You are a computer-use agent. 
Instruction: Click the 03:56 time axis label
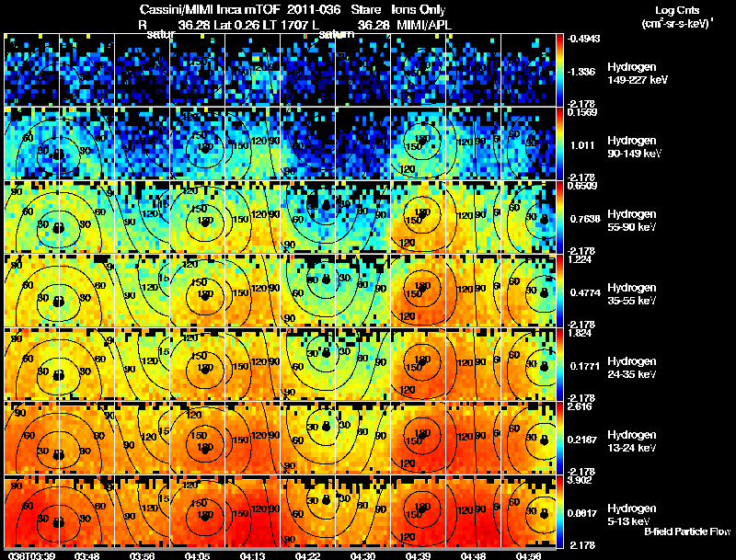click(142, 555)
